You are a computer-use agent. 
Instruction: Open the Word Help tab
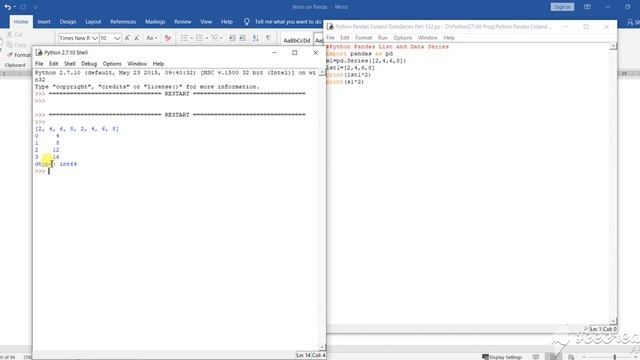(227, 22)
